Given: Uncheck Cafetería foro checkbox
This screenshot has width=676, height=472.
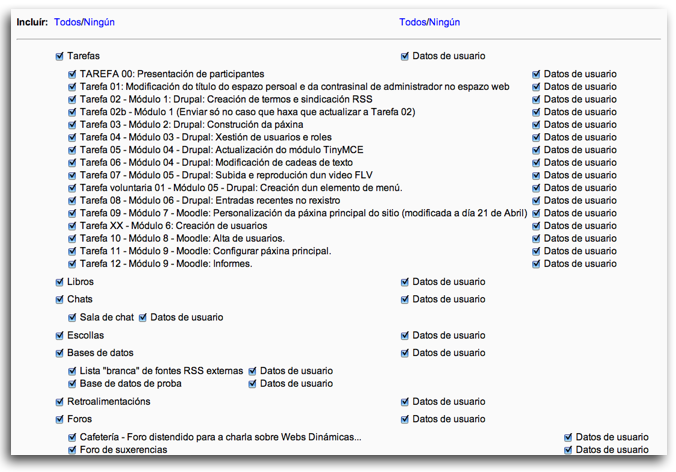Looking at the screenshot, I should [x=72, y=437].
